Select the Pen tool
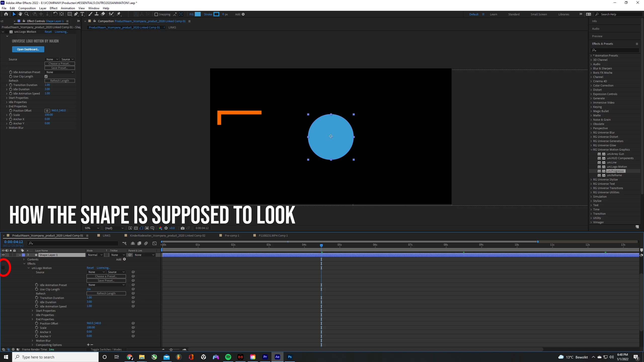Screen dimensions: 644x362 click(76, 14)
